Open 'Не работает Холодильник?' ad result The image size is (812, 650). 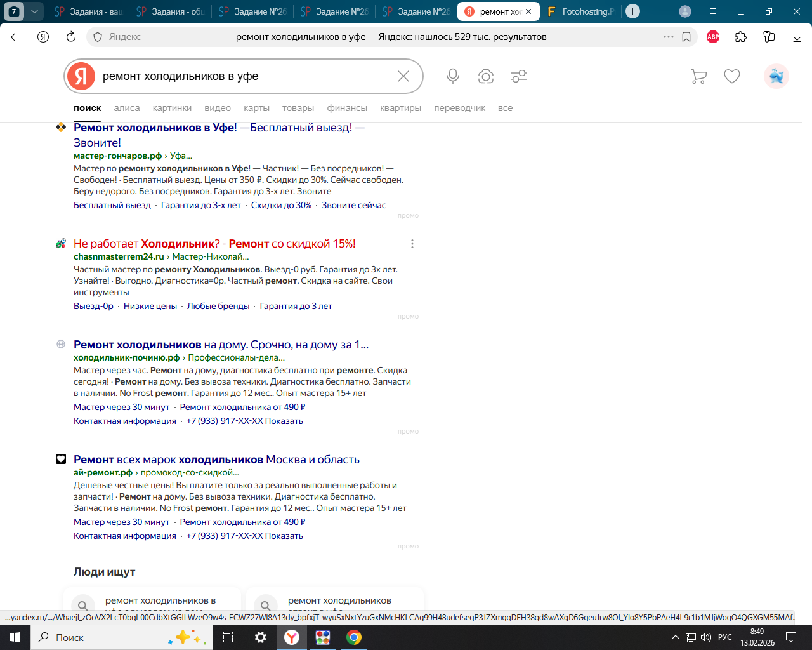(214, 244)
